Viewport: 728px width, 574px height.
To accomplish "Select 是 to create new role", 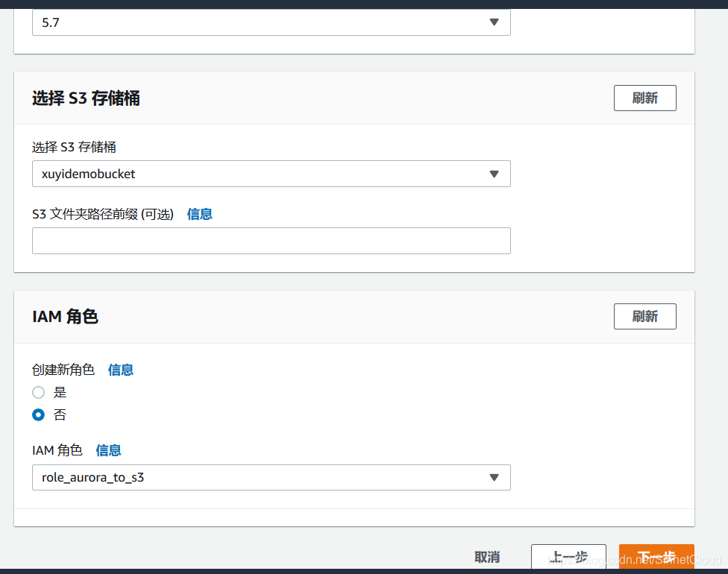I will tap(39, 393).
